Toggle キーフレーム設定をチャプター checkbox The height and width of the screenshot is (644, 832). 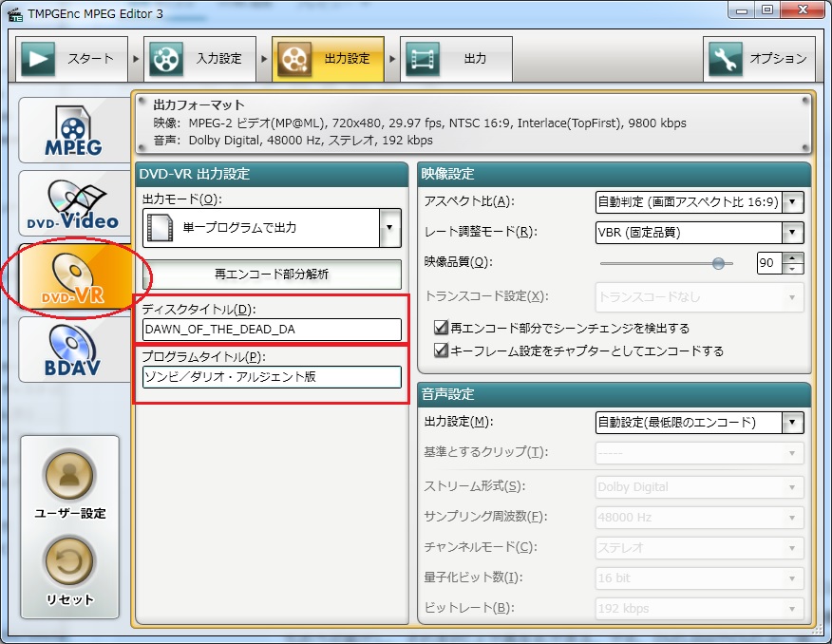441,350
